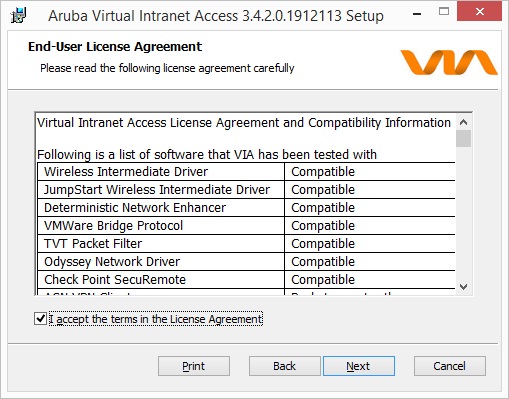Click the license scroll up arrow
The width and height of the screenshot is (509, 399).
click(463, 122)
